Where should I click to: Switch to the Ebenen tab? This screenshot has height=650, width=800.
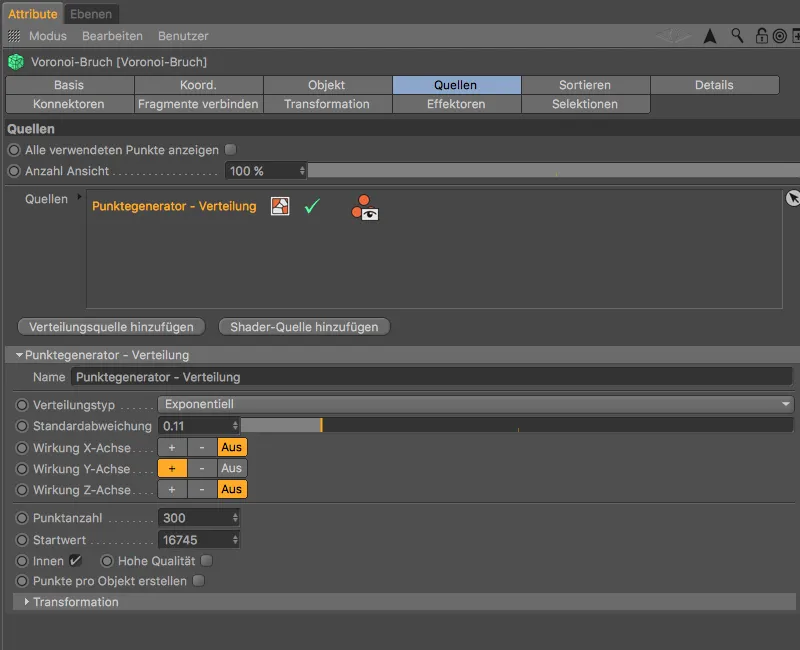[x=91, y=14]
